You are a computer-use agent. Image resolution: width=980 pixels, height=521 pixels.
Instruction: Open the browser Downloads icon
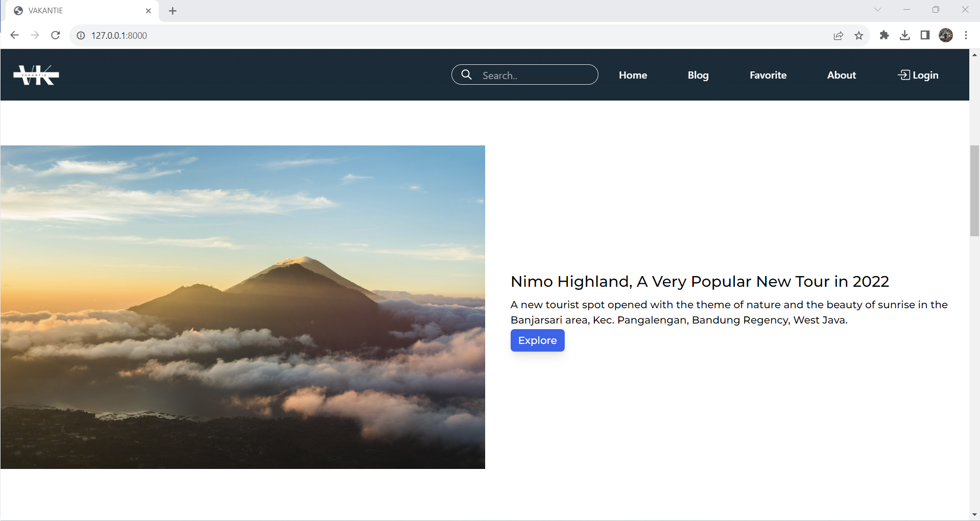tap(904, 35)
